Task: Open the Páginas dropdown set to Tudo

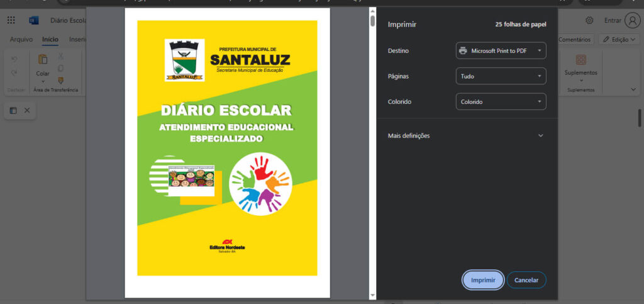Action: (x=501, y=76)
